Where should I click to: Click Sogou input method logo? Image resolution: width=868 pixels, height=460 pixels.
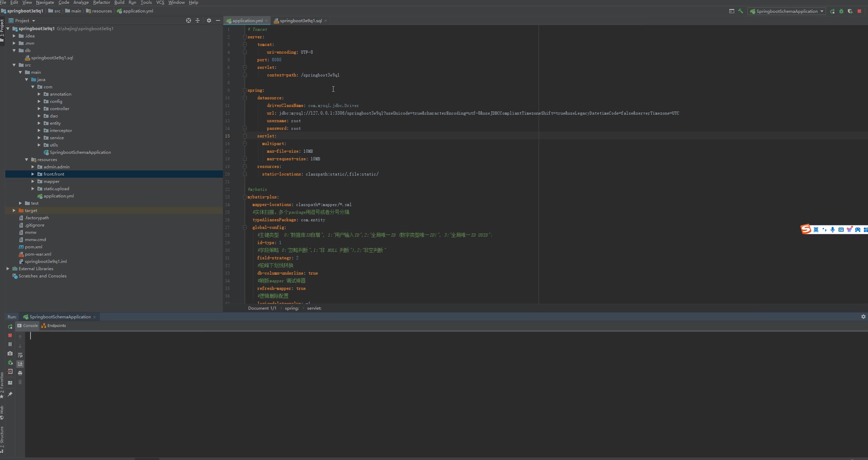click(806, 229)
